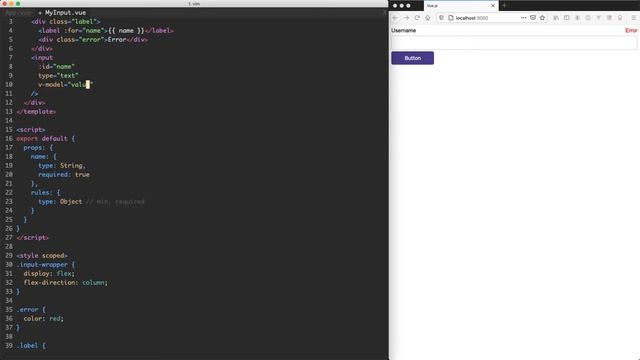This screenshot has width=640, height=360.
Task: Open tracking protection shield icon
Action: pyautogui.click(x=441, y=18)
